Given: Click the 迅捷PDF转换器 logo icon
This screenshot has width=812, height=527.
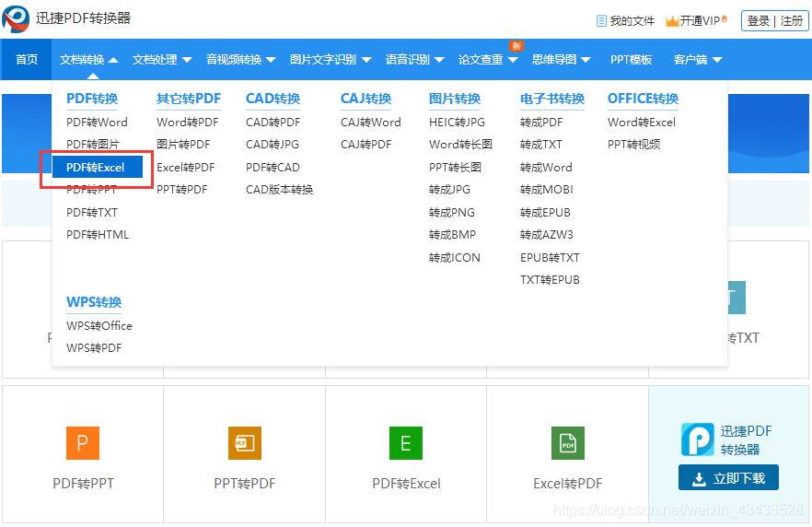Looking at the screenshot, I should (16, 19).
